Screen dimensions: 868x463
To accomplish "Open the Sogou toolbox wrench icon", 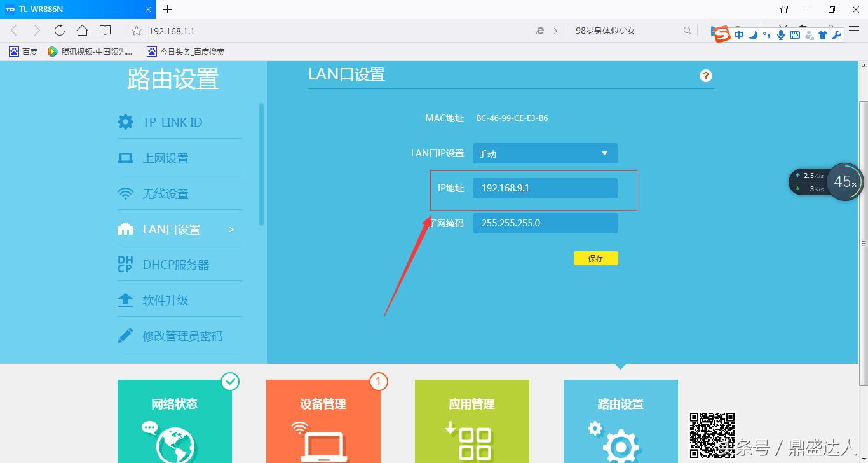I will (837, 35).
